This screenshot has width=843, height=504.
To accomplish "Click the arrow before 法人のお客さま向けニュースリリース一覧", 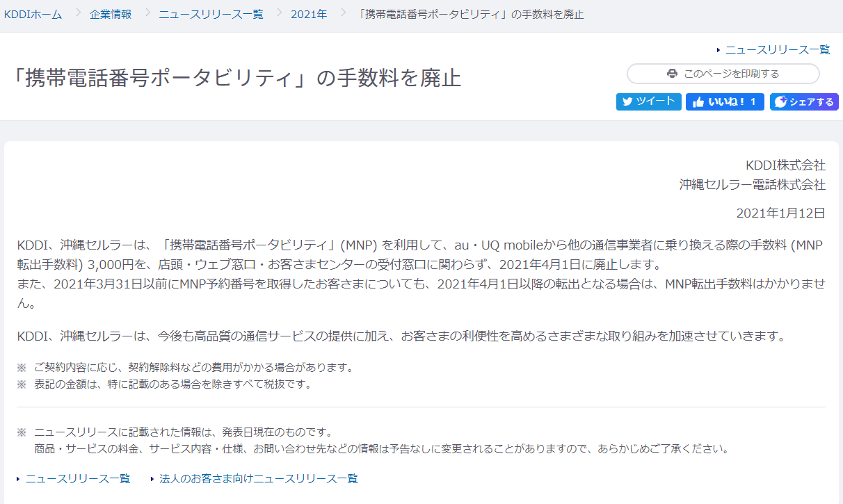I will click(x=152, y=479).
